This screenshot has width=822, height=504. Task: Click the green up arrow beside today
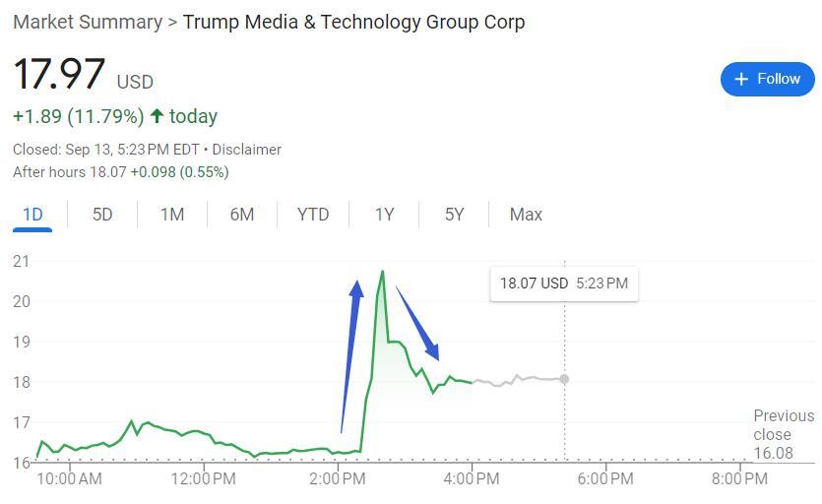157,116
